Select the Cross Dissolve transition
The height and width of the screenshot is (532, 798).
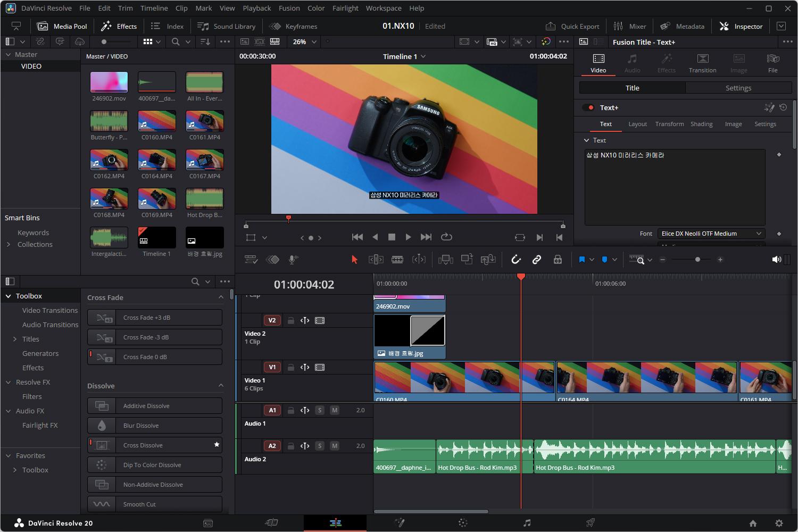pos(155,445)
